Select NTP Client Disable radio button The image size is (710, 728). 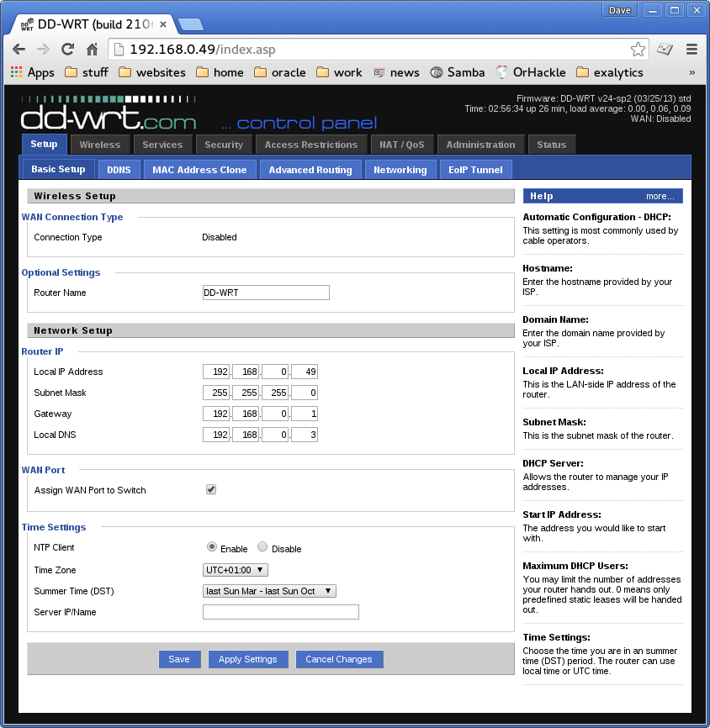(262, 546)
